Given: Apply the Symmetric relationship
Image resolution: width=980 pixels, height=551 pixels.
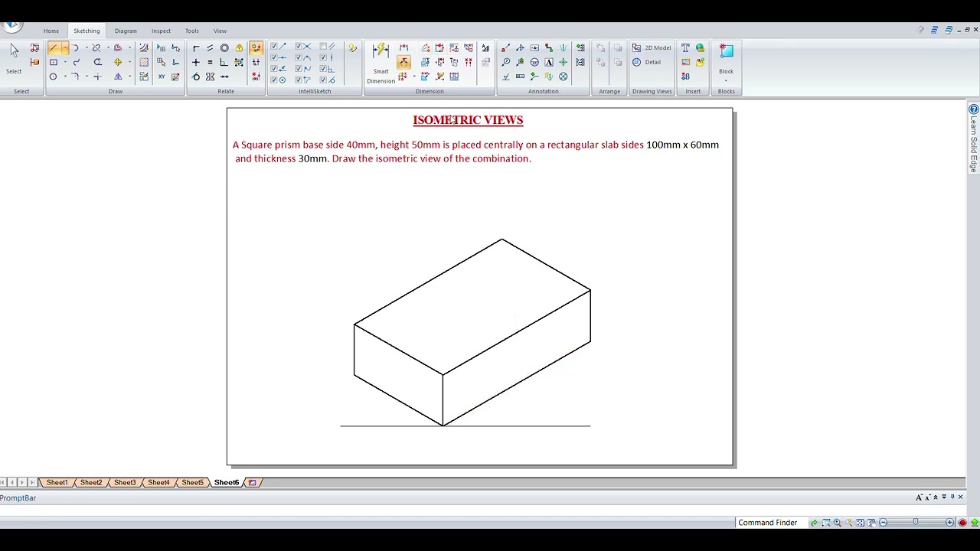Looking at the screenshot, I should (210, 77).
